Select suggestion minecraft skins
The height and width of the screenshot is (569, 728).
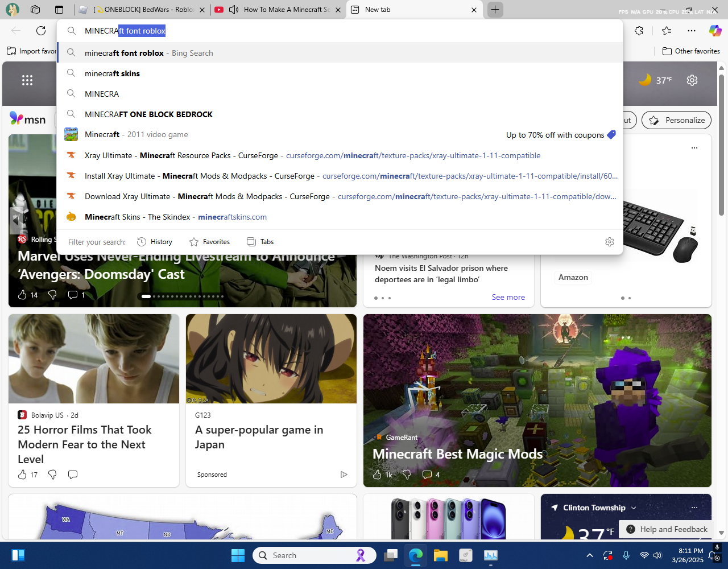pos(340,73)
